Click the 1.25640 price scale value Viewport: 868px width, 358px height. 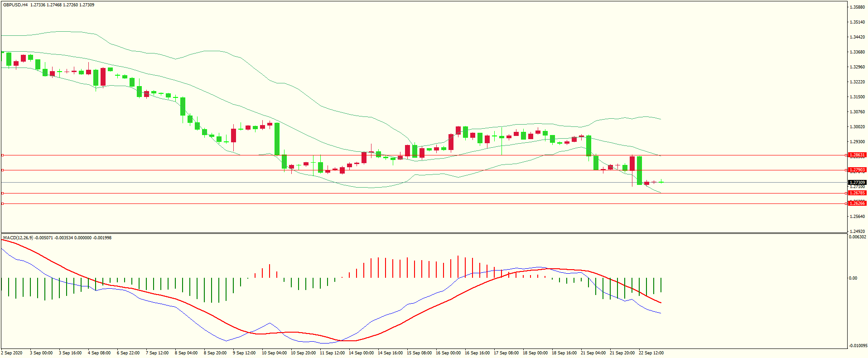[857, 217]
